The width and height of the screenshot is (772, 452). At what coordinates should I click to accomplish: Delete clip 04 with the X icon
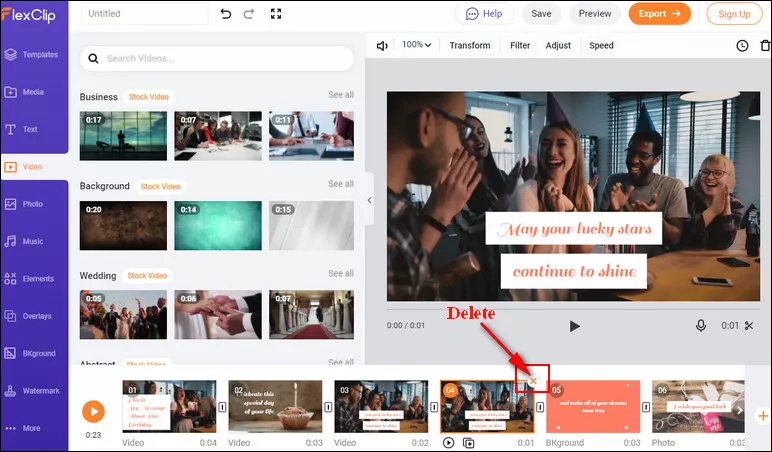[x=533, y=381]
